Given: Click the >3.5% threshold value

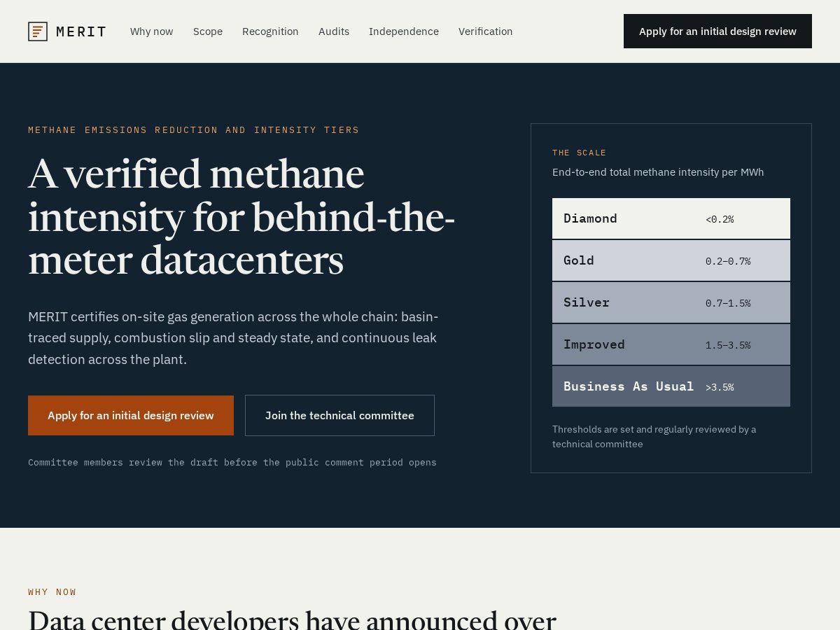Looking at the screenshot, I should [x=720, y=387].
